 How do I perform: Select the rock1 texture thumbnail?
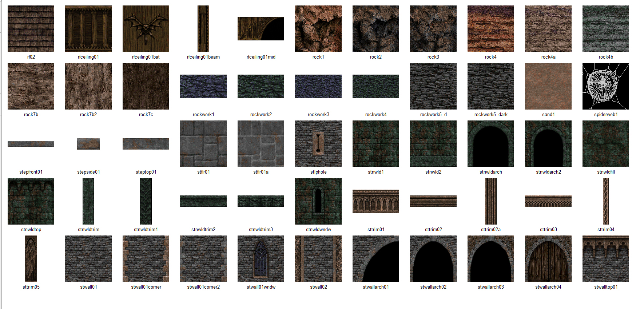coord(318,29)
